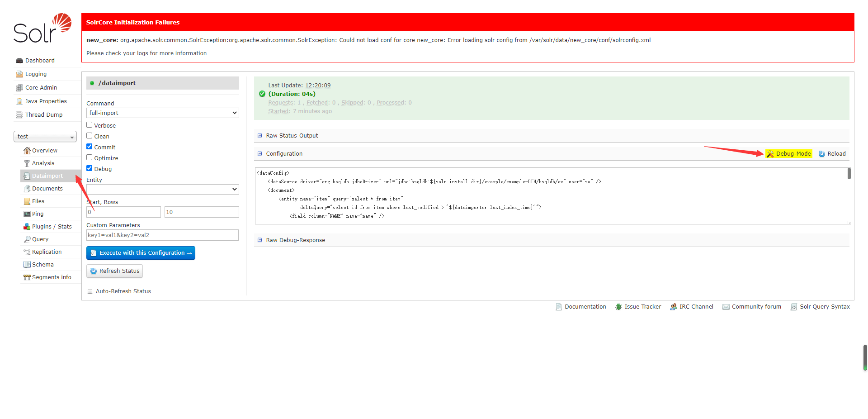The width and height of the screenshot is (868, 419).
Task: Uncheck the Commit checkbox
Action: [x=90, y=147]
